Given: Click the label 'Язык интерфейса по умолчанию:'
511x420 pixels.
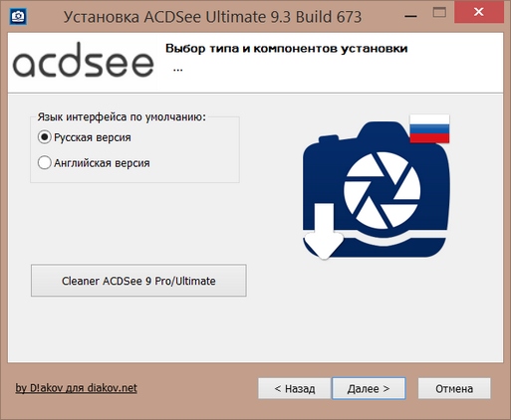Looking at the screenshot, I should (x=122, y=117).
